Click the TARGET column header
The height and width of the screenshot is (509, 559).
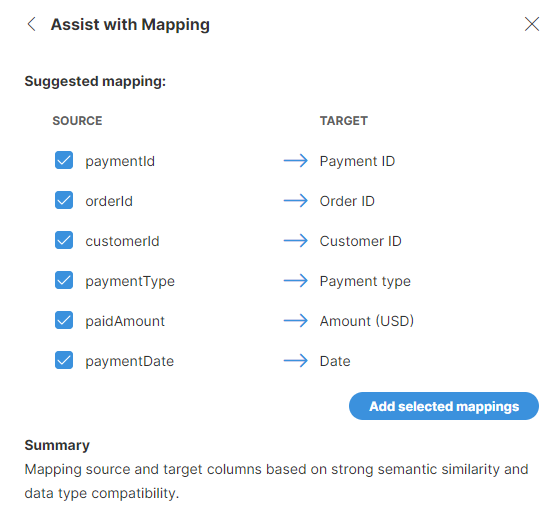click(x=344, y=121)
